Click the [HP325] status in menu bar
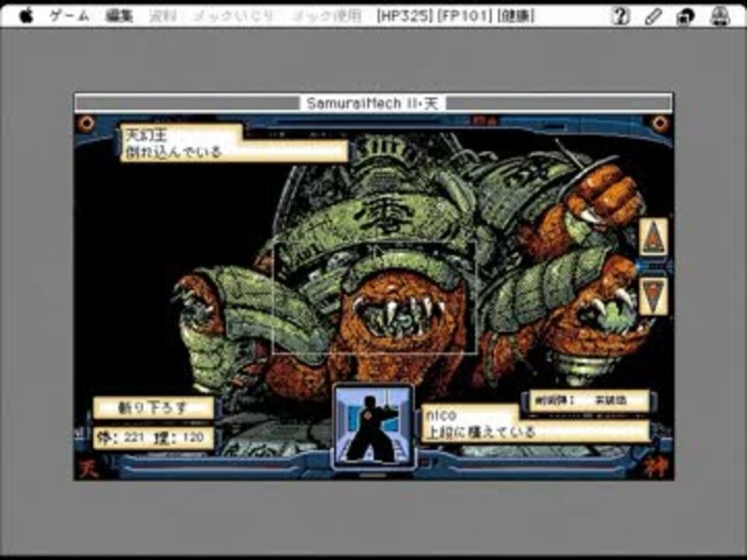The width and height of the screenshot is (747, 560). (404, 16)
